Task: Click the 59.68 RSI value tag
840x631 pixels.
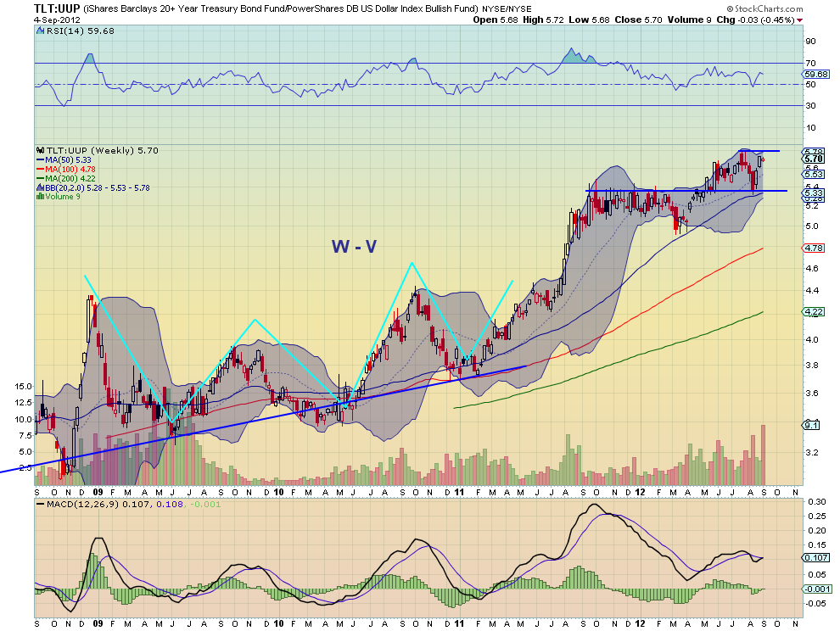Action: [816, 75]
